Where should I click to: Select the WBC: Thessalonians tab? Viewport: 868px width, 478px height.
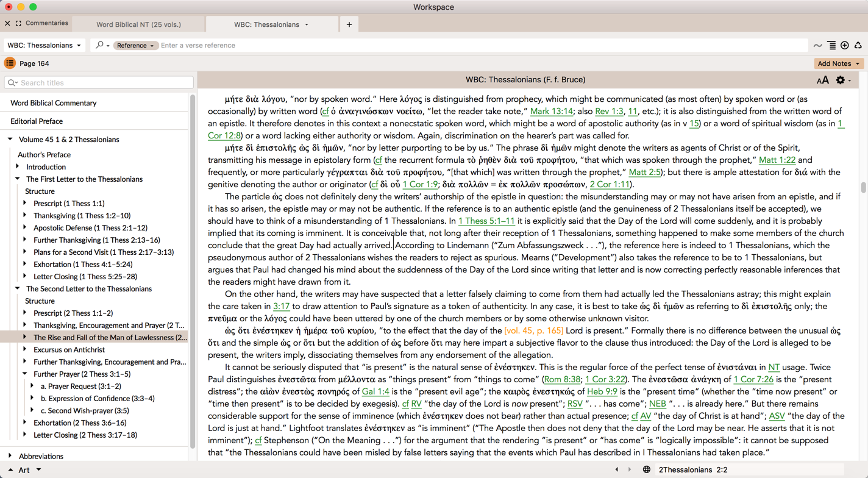click(266, 24)
